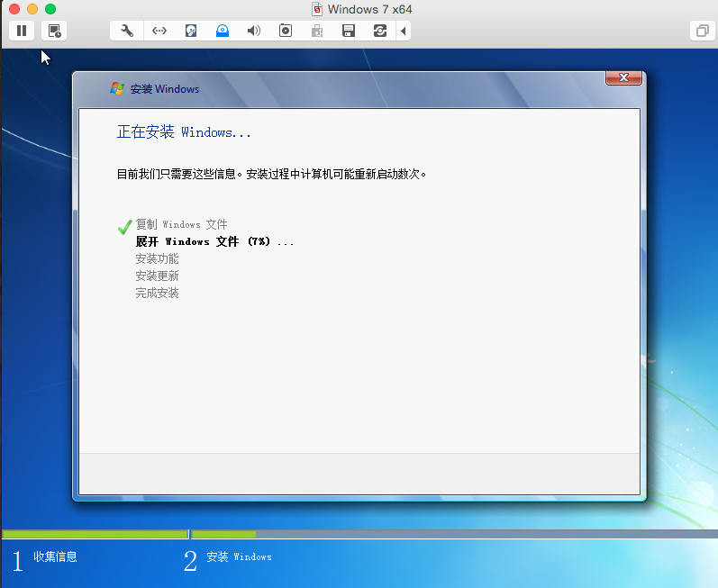Close the Windows installer dialog
This screenshot has width=718, height=588.
click(x=623, y=77)
